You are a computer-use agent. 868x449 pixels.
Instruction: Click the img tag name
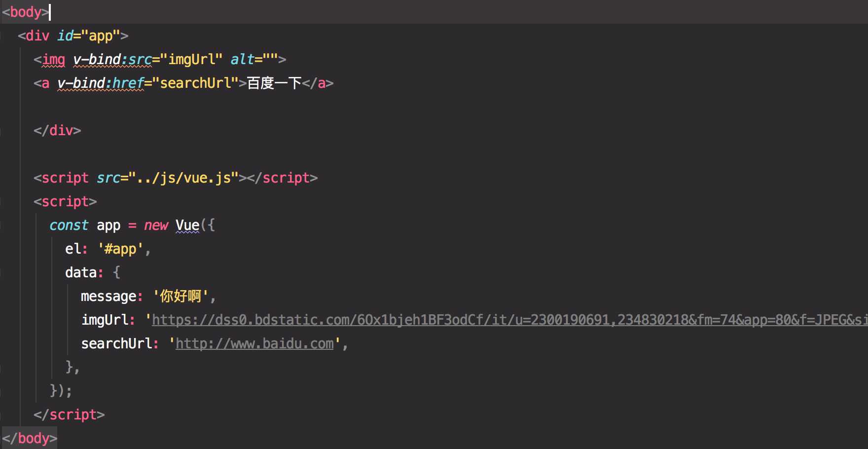(53, 59)
